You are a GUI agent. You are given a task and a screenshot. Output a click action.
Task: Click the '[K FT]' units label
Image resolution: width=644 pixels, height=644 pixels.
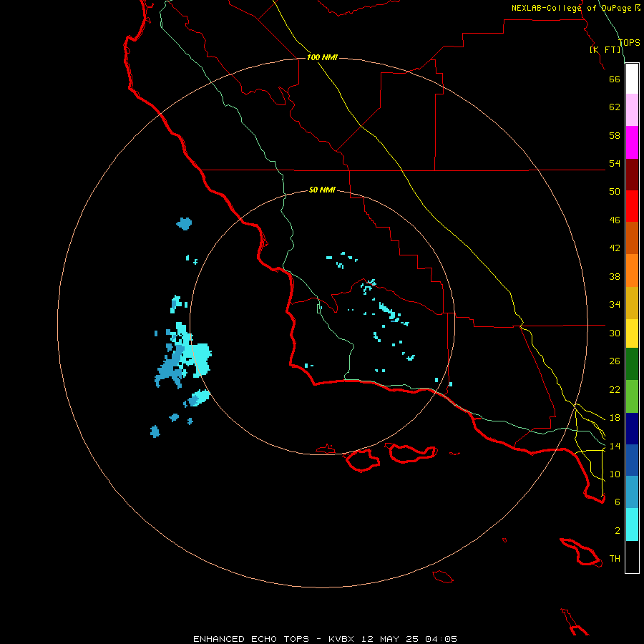pyautogui.click(x=605, y=49)
